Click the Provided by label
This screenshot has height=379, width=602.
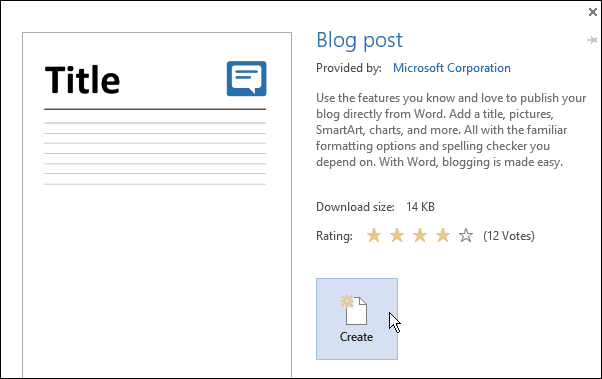pos(349,68)
